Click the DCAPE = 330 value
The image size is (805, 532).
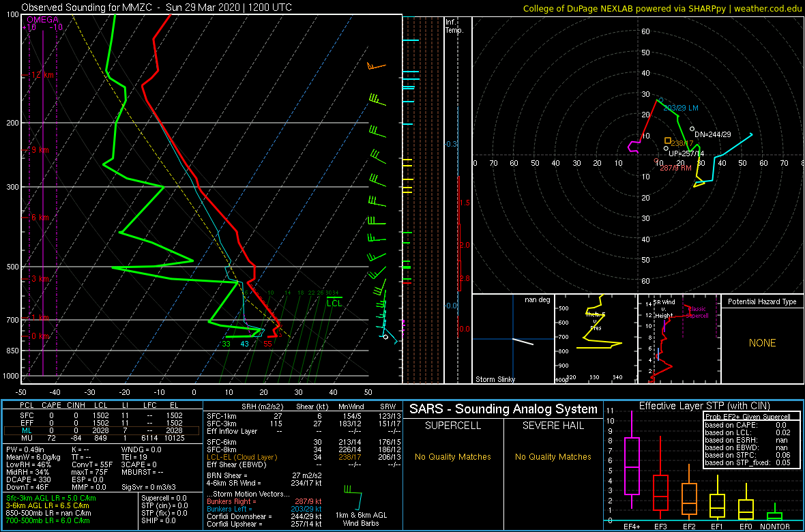pyautogui.click(x=27, y=479)
